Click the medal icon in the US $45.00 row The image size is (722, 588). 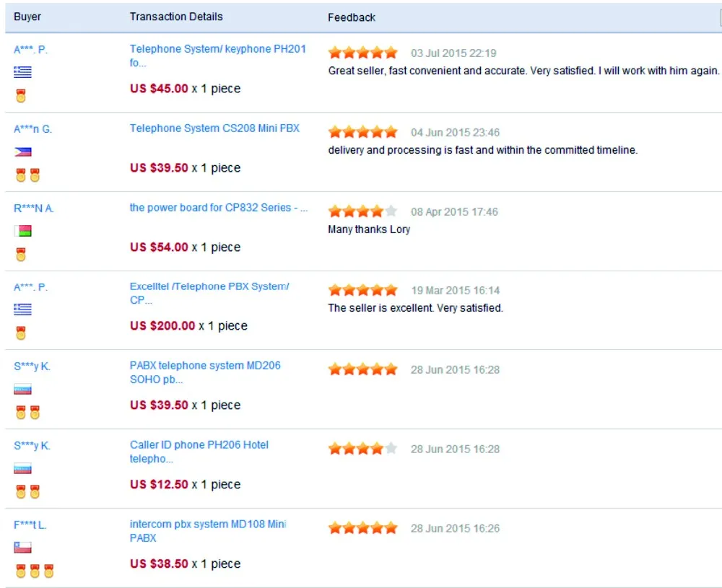(21, 96)
